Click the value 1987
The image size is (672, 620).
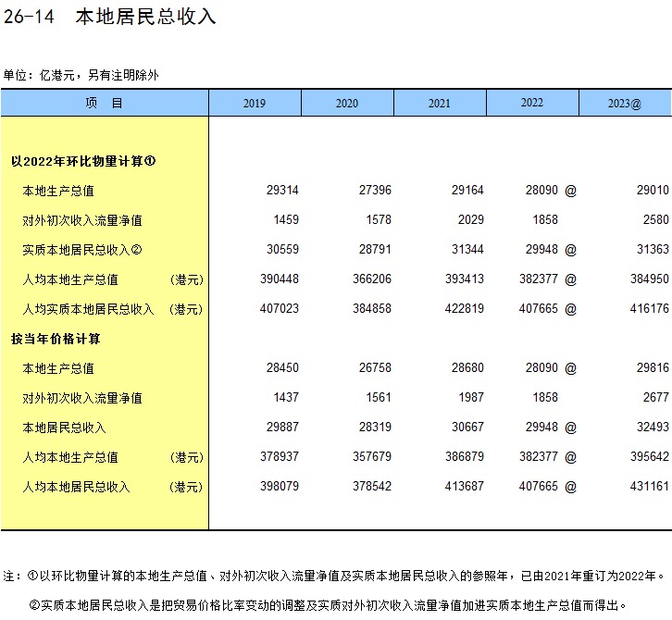471,398
